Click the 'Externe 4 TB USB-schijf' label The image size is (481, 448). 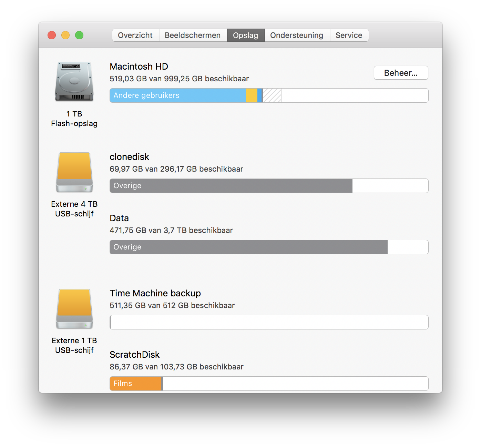coord(74,209)
